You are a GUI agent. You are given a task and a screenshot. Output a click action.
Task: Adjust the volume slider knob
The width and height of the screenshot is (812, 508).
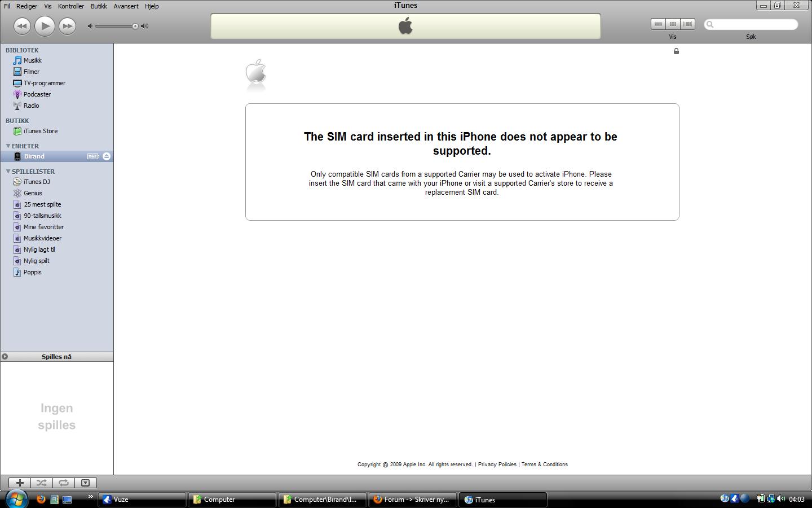point(135,26)
